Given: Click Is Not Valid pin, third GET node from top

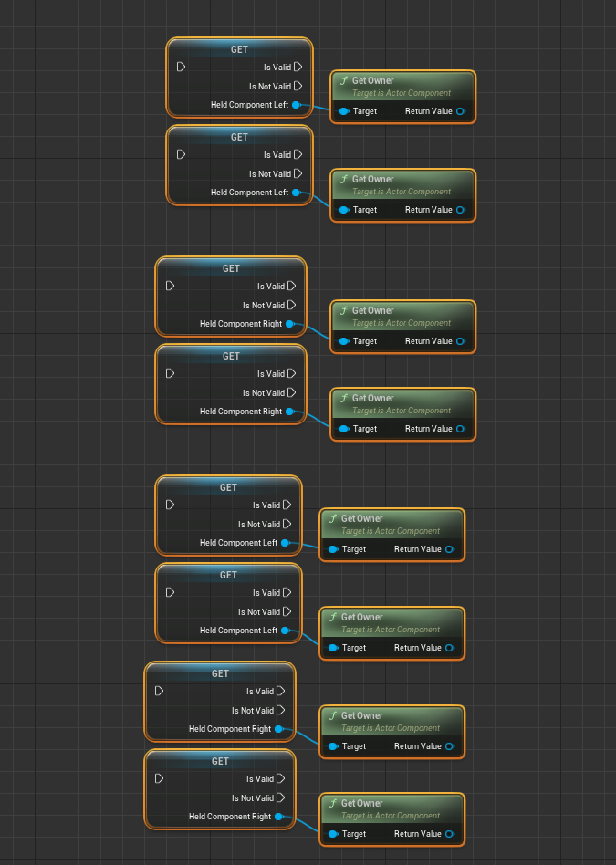Looking at the screenshot, I should (292, 305).
